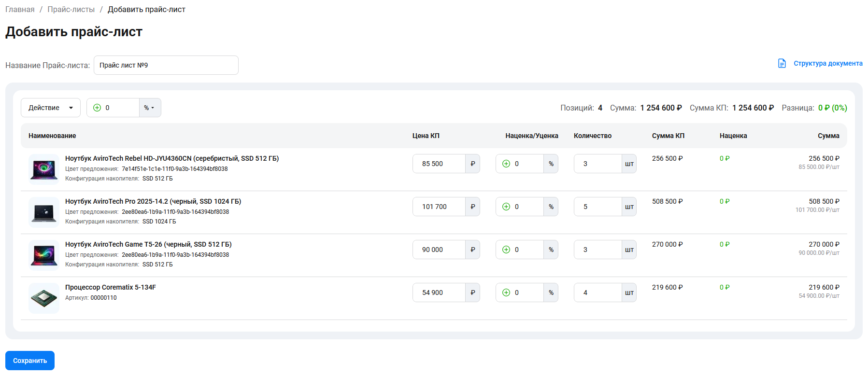Click the AviroTech Rebel laptop thumbnail
Viewport: 868px width, 376px height.
coord(44,169)
